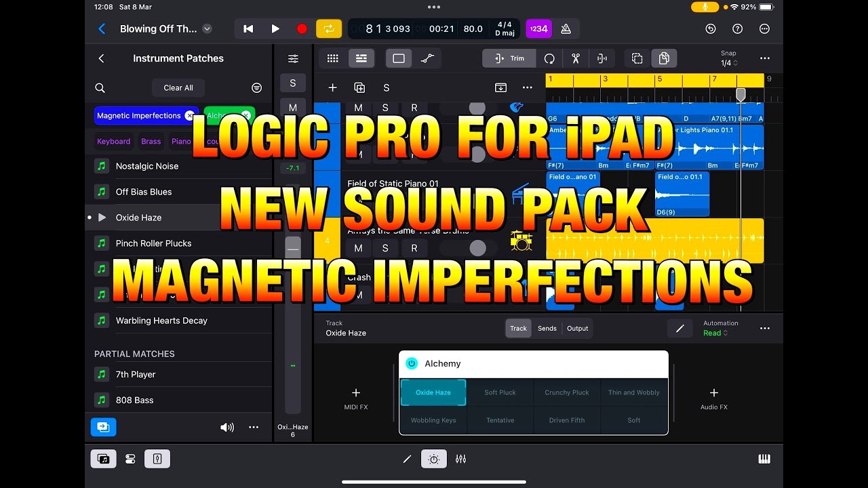
Task: Open the help question mark icon
Action: pyautogui.click(x=738, y=28)
